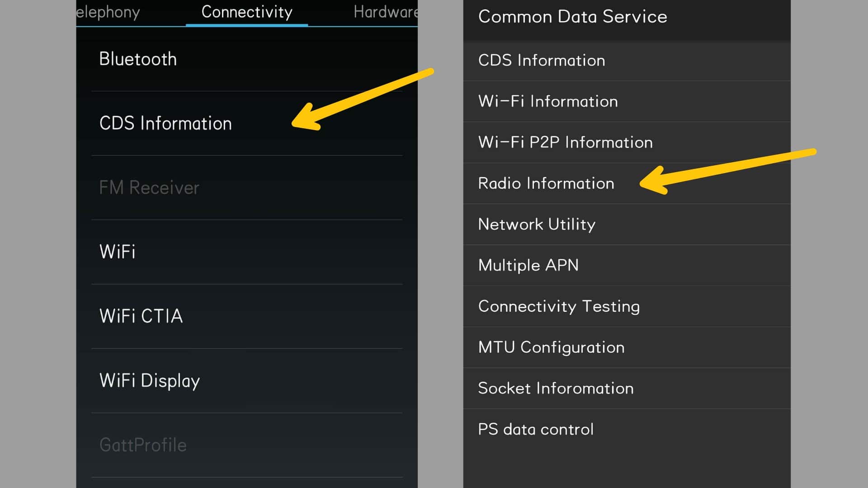Open Wi-Fi P2P Information
Image resolution: width=868 pixels, height=488 pixels.
(x=565, y=142)
